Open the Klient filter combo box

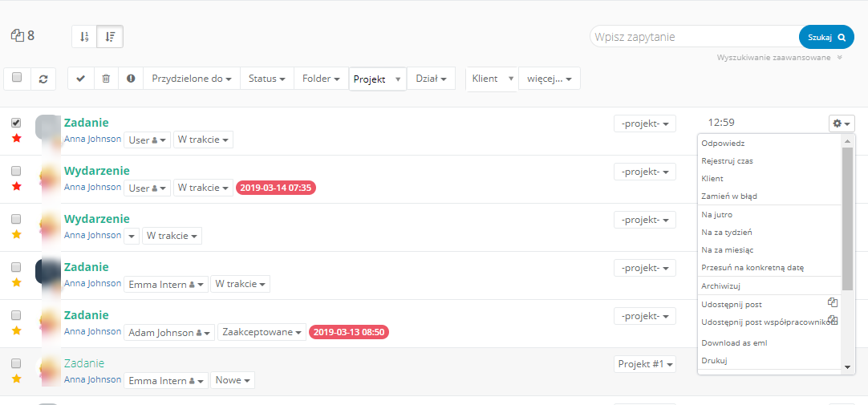(492, 79)
